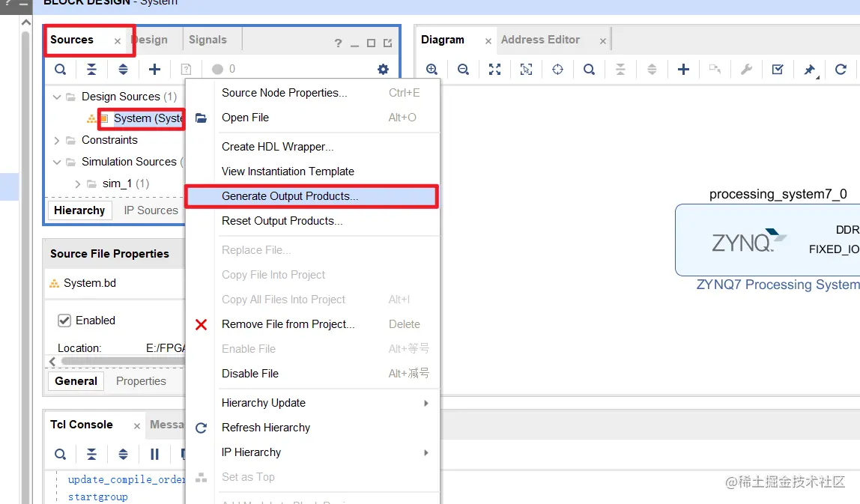The height and width of the screenshot is (504, 860).
Task: Collapse all in Sources panel toolbar
Action: (x=91, y=69)
